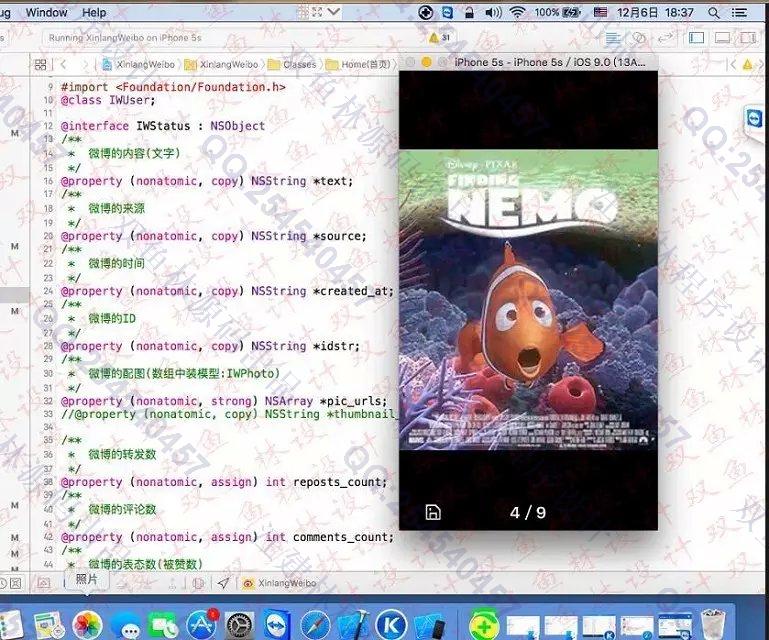769x640 pixels.
Task: Open TeamViewer menu bar icon
Action: pyautogui.click(x=447, y=12)
